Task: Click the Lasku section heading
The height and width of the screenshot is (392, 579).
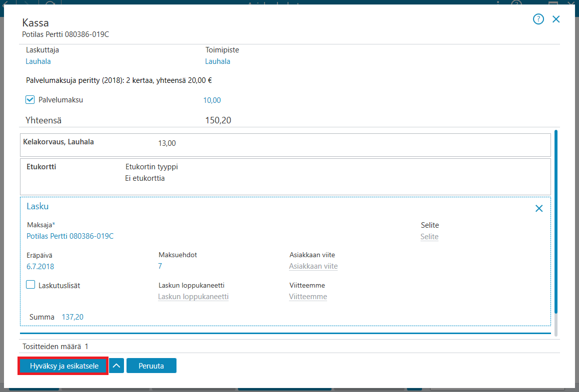Action: click(37, 206)
